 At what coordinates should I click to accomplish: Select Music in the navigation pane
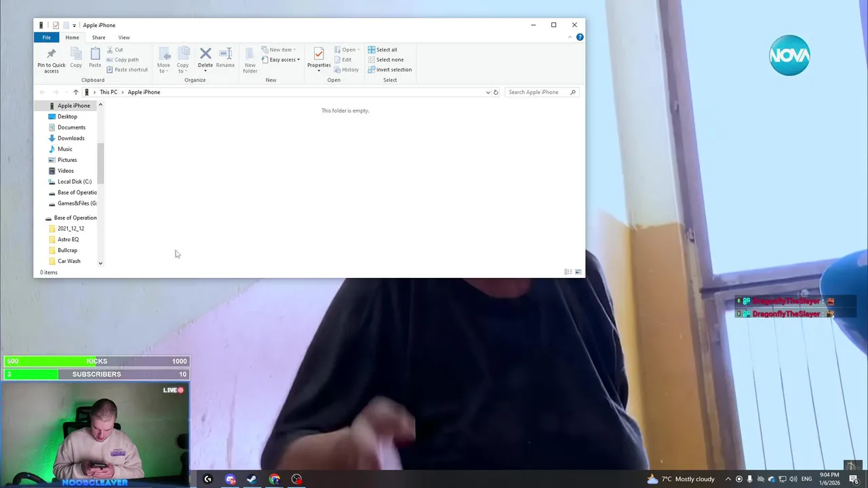(60, 149)
